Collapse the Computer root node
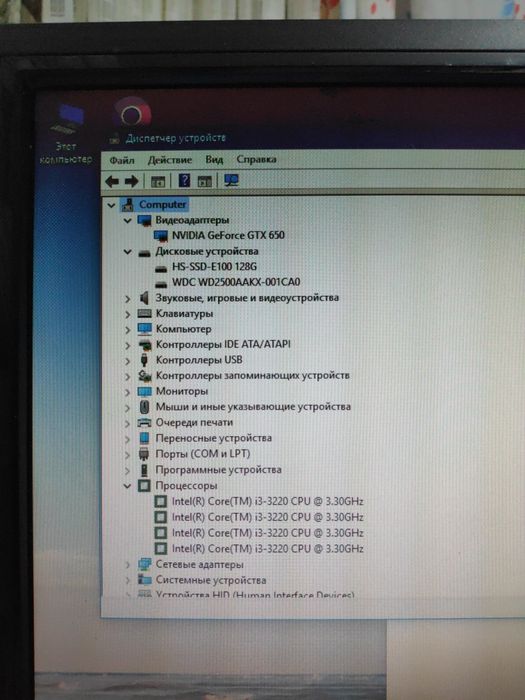 [x=111, y=205]
